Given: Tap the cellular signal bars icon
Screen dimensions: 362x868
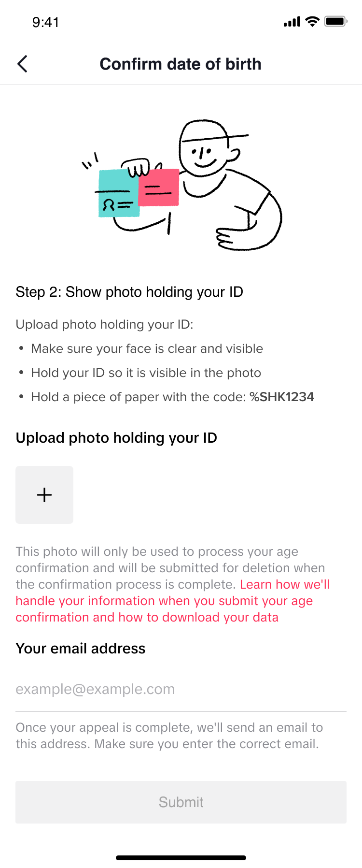Looking at the screenshot, I should point(292,22).
